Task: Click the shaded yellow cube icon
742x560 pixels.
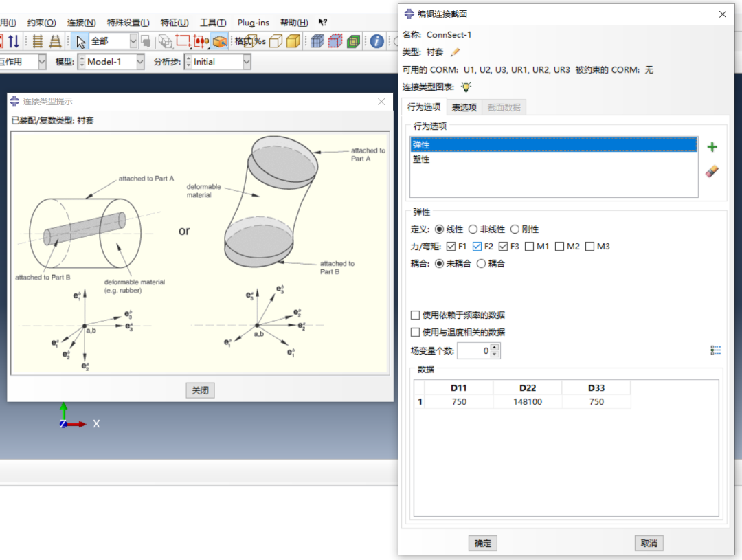Action: (293, 42)
